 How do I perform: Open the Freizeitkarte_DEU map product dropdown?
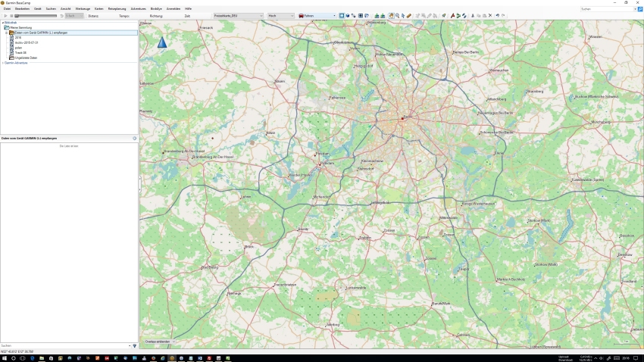click(238, 16)
